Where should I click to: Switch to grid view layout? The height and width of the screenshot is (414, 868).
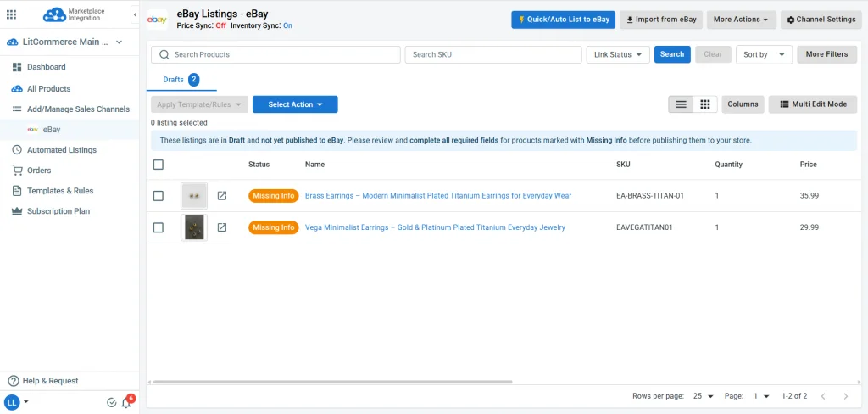point(705,104)
